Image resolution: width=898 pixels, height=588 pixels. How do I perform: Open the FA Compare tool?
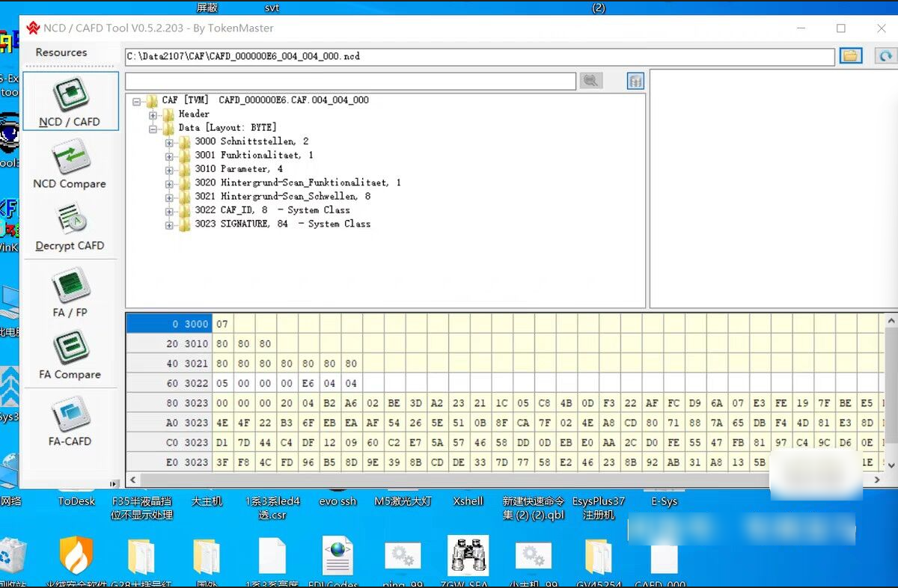[x=70, y=355]
